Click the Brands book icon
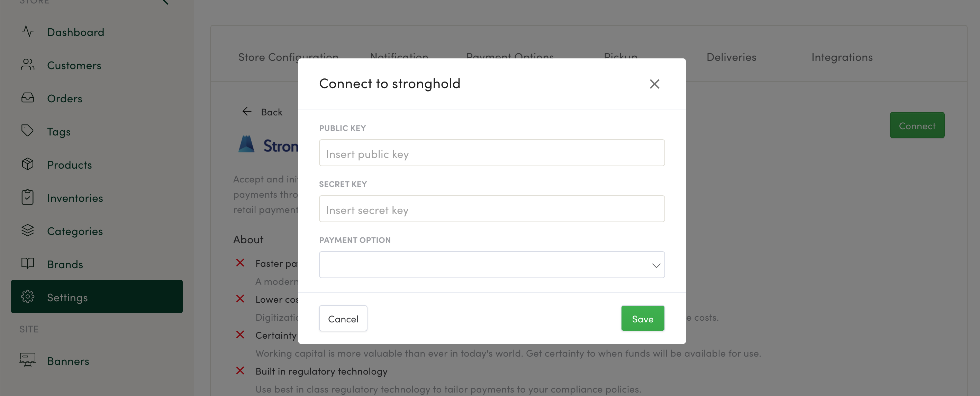The width and height of the screenshot is (980, 396). pos(27,263)
